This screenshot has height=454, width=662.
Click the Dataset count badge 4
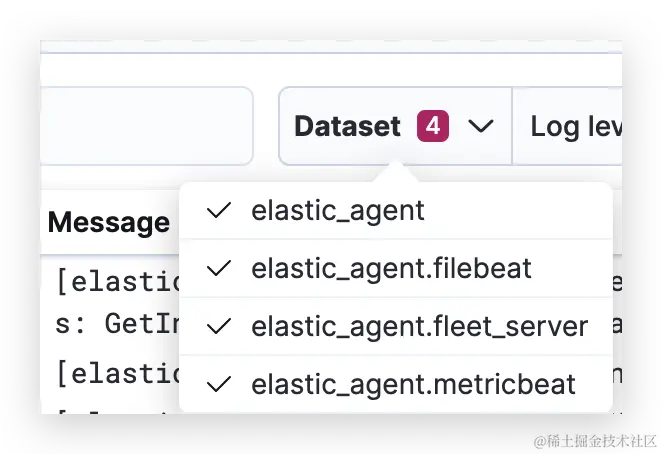(433, 126)
